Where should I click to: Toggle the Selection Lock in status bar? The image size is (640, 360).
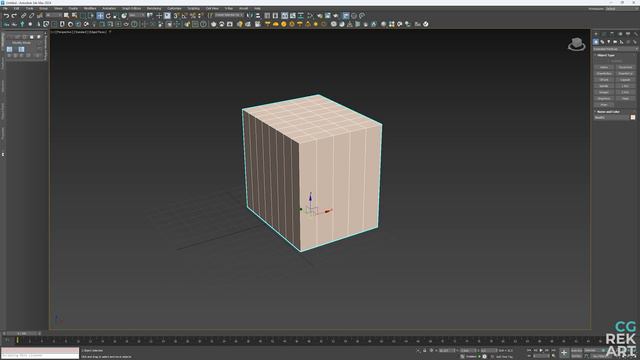(424, 350)
